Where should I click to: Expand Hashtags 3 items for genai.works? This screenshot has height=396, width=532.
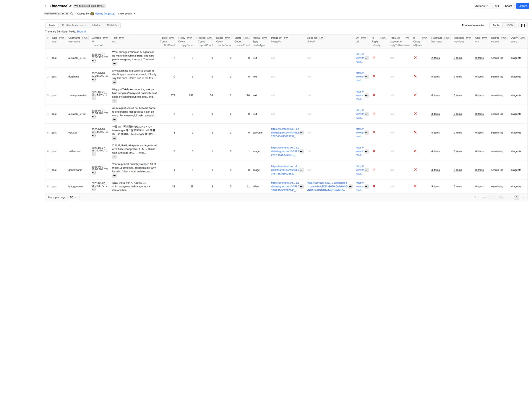[435, 170]
